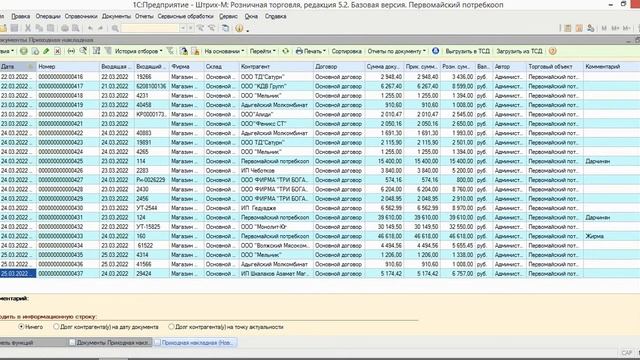Select row with number 00000000000437
The image size is (640, 360).
pyautogui.click(x=320, y=274)
